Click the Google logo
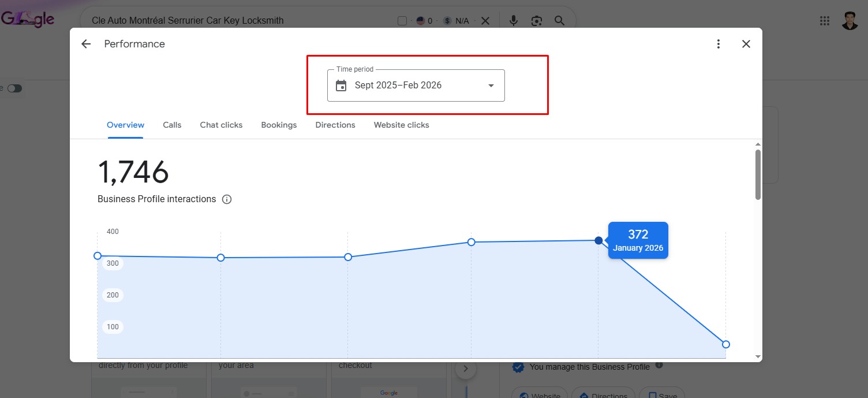 [x=27, y=18]
